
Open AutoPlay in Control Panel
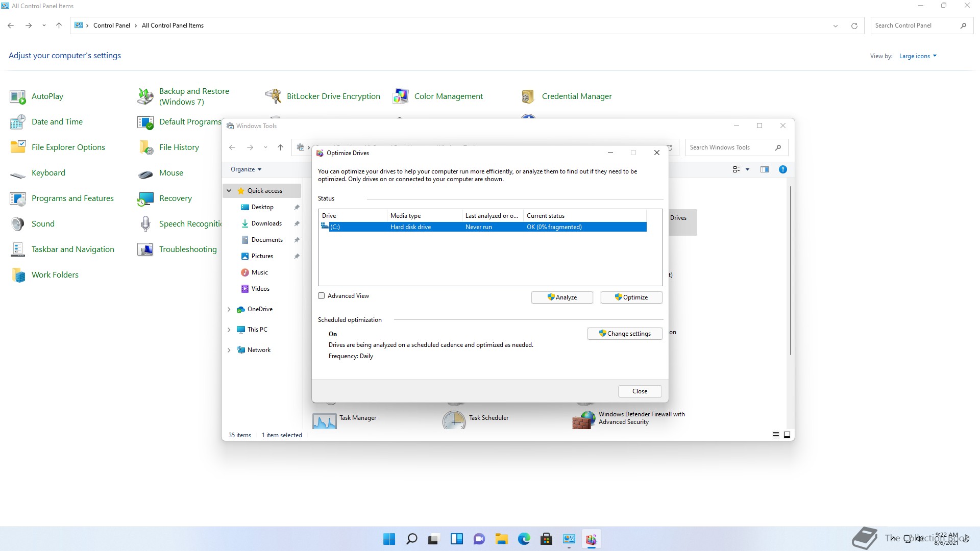37,96
